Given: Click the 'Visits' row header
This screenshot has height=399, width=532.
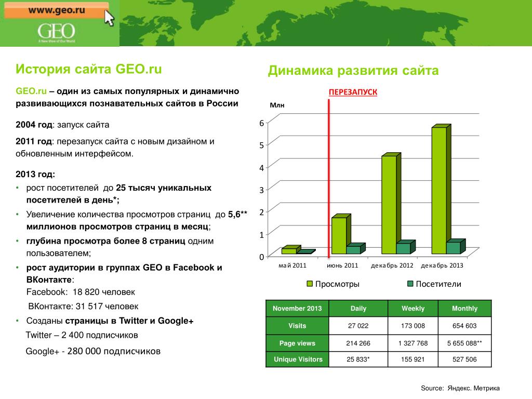Looking at the screenshot, I should click(x=297, y=326).
